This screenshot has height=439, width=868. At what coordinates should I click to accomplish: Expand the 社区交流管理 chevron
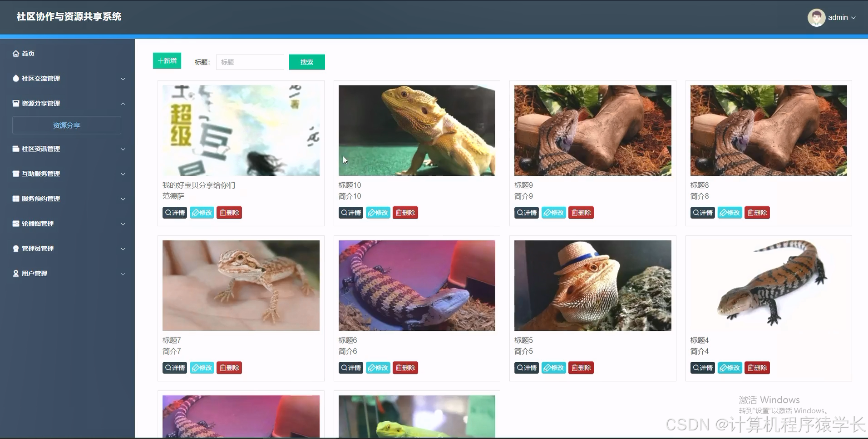tap(123, 79)
